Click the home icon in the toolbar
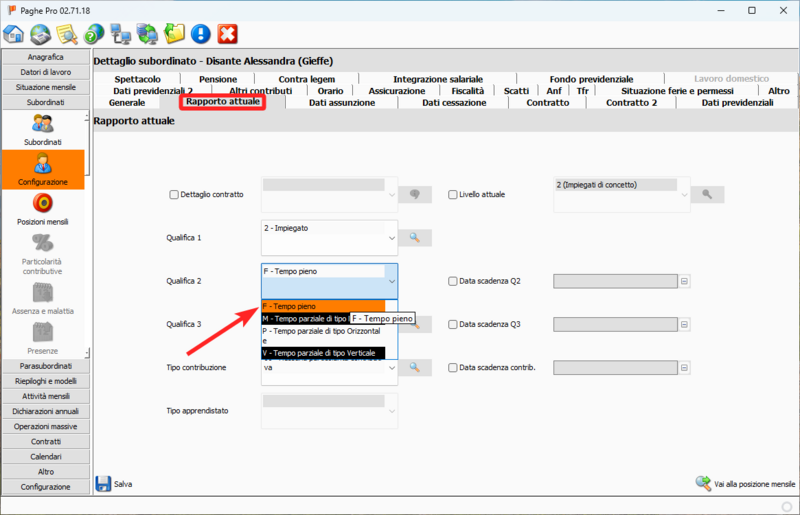The height and width of the screenshot is (515, 800). tap(15, 34)
